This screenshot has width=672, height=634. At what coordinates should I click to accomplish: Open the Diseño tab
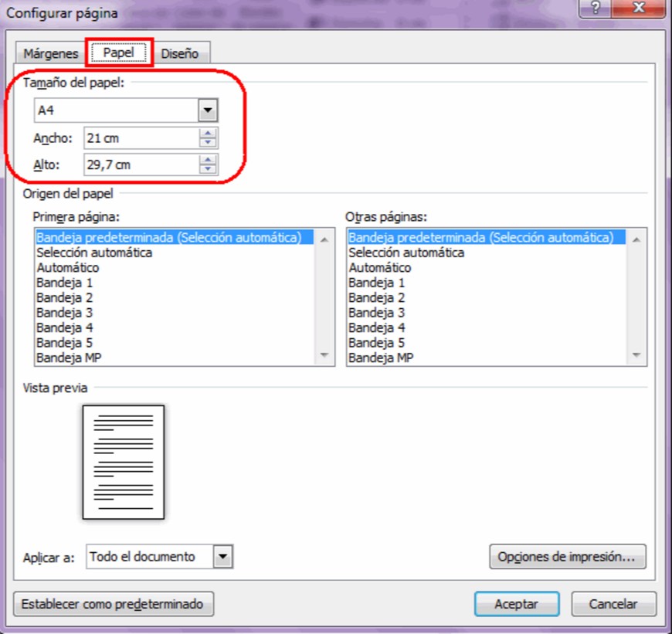[180, 53]
